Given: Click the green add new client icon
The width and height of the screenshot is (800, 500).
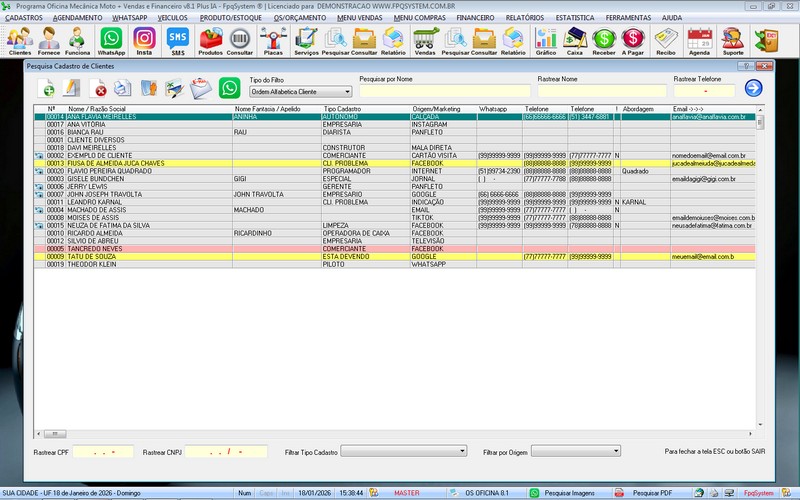Looking at the screenshot, I should click(x=45, y=89).
